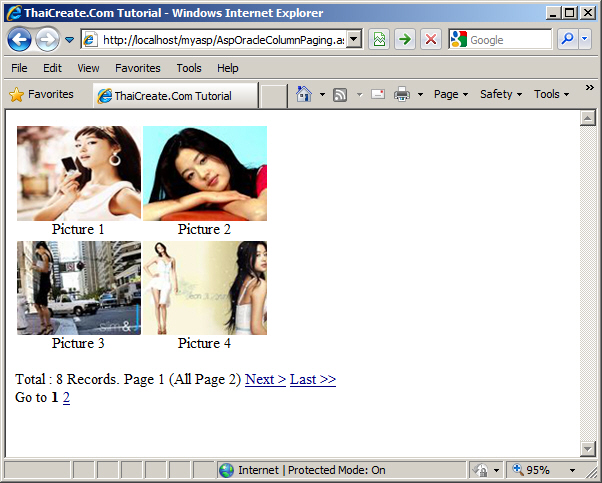Click the Read Mail icon
The width and height of the screenshot is (602, 483).
(378, 94)
